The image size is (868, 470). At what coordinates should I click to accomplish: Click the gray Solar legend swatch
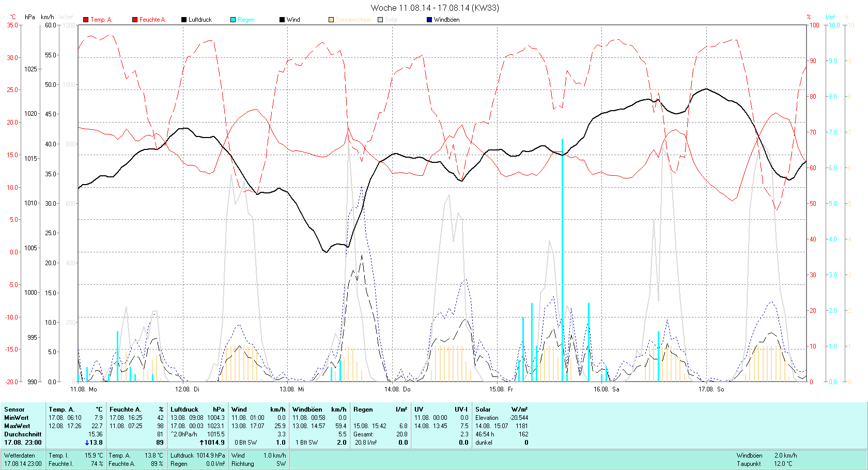pyautogui.click(x=380, y=20)
